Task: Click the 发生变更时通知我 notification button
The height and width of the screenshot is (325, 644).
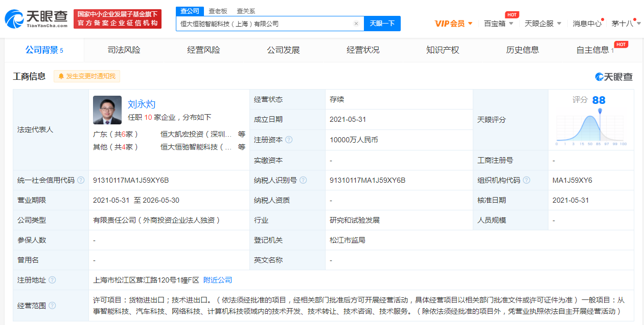Action: (x=87, y=76)
